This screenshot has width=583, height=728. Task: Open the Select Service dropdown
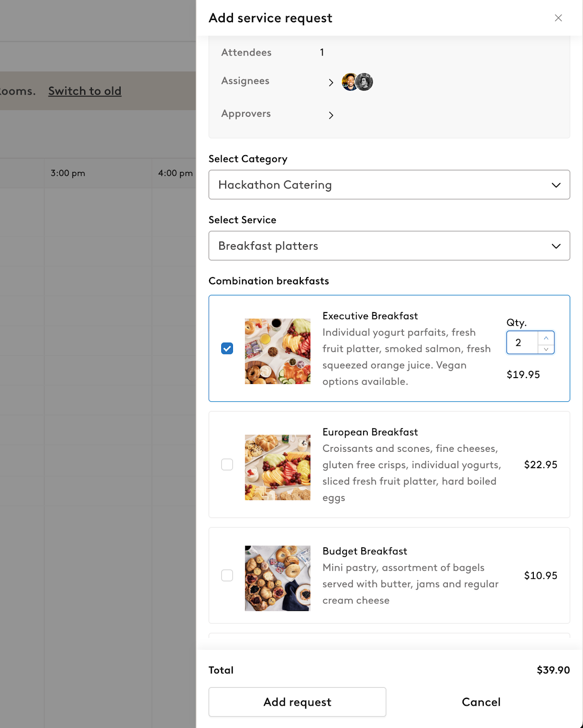pos(389,246)
